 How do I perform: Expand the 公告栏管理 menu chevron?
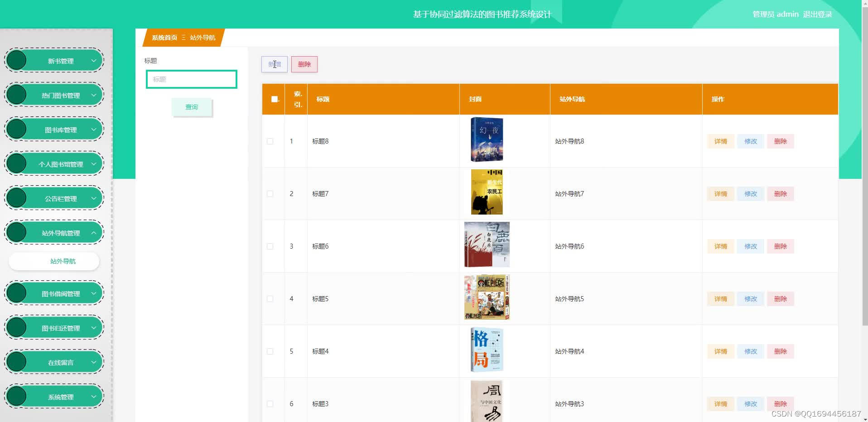click(94, 198)
